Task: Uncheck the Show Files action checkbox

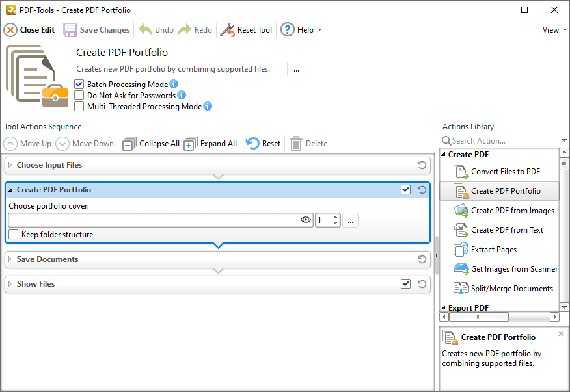Action: coord(405,284)
